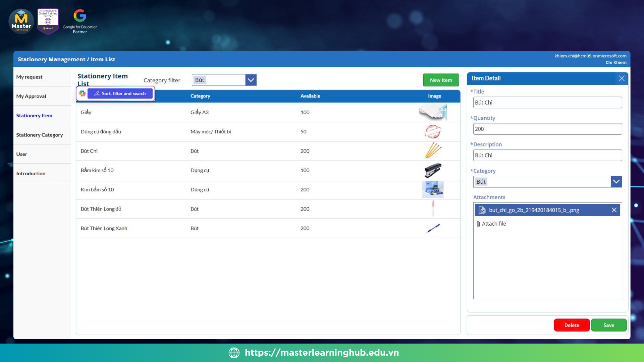Viewport: 644px width, 362px height.
Task: Open the My Approval menu item
Action: pyautogui.click(x=31, y=96)
